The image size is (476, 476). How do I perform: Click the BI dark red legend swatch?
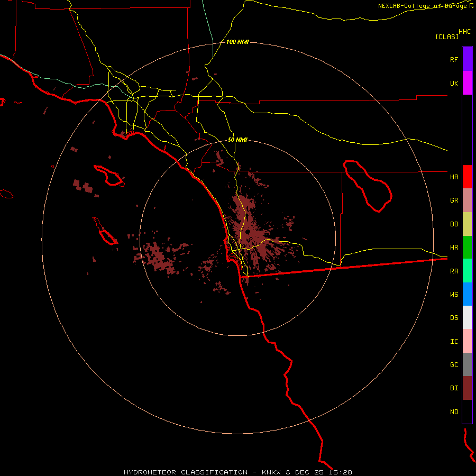point(467,388)
